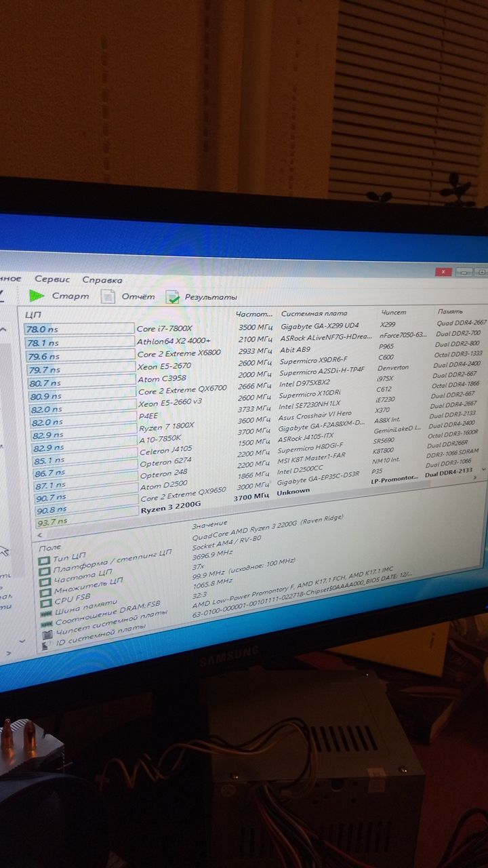Screen dimensions: 488x868
Task: Click the Gigabyte GA-X299 UD4 motherboard cell
Action: [319, 327]
